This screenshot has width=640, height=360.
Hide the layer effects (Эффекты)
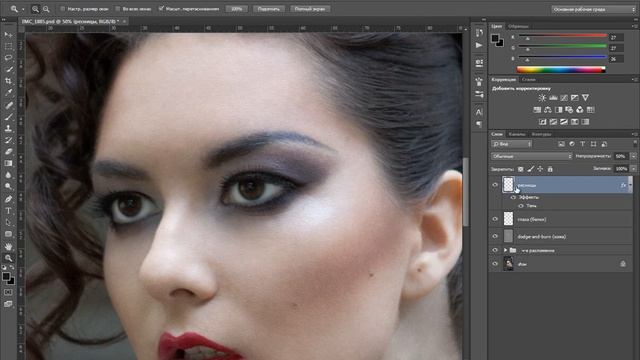pos(513,198)
